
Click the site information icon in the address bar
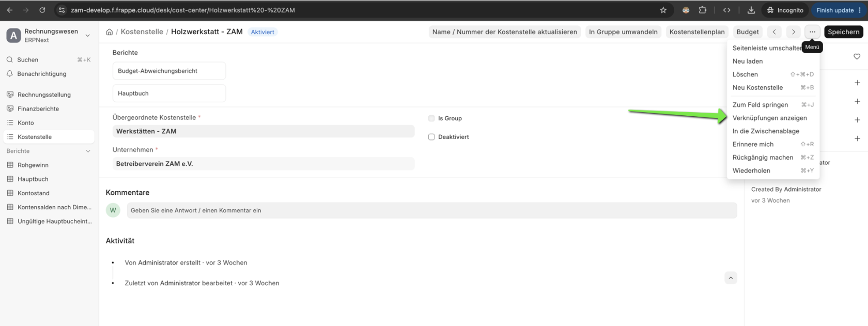click(x=61, y=10)
